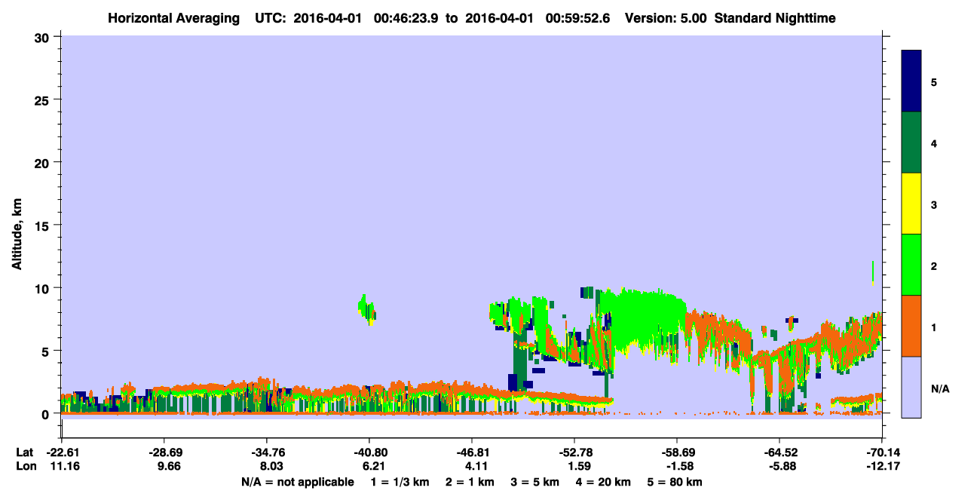Click the 'N/A = not applicable' legend text

(297, 482)
